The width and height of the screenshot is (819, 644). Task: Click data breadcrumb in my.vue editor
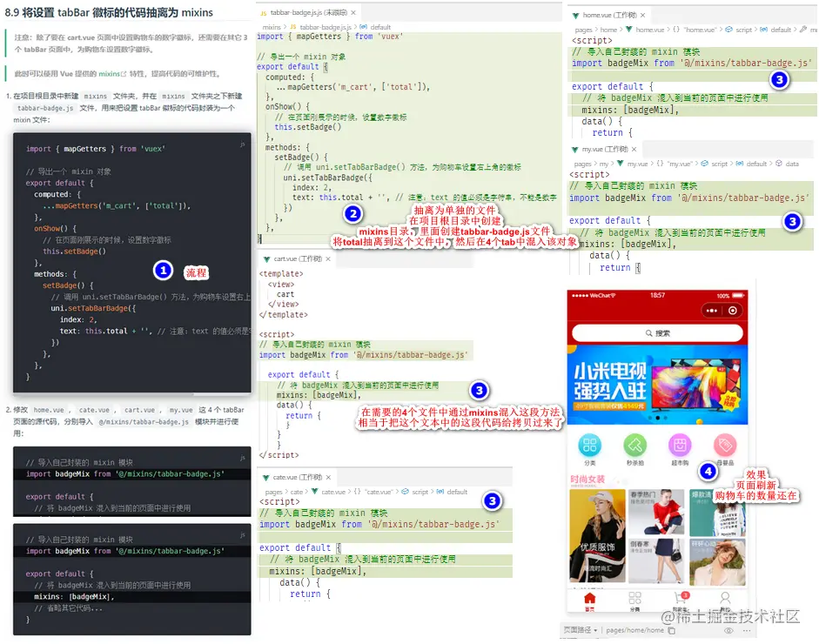(x=792, y=164)
